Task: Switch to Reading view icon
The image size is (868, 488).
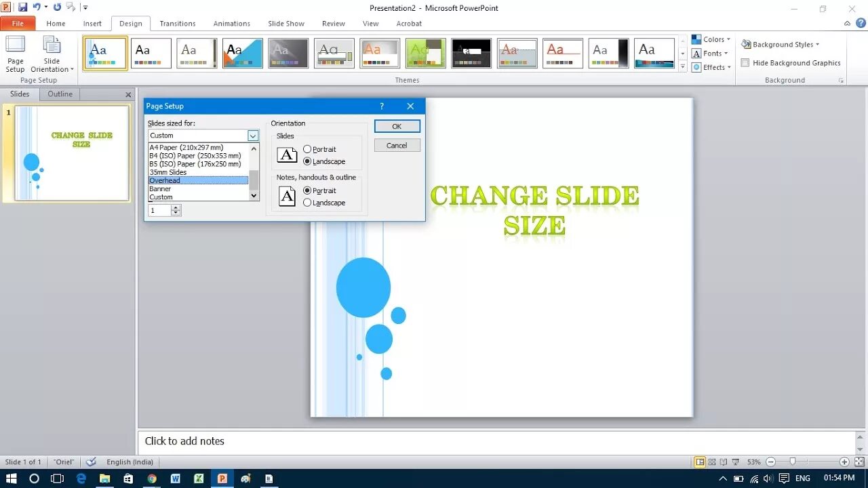Action: tap(724, 462)
